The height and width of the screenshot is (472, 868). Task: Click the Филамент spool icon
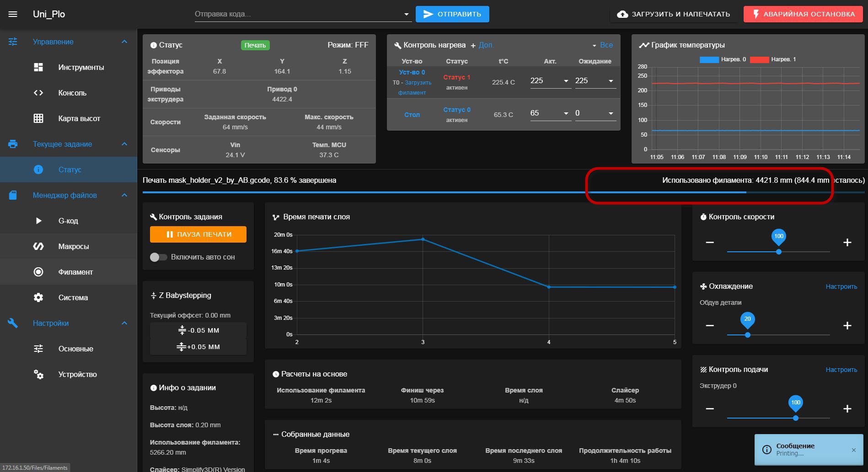(38, 272)
